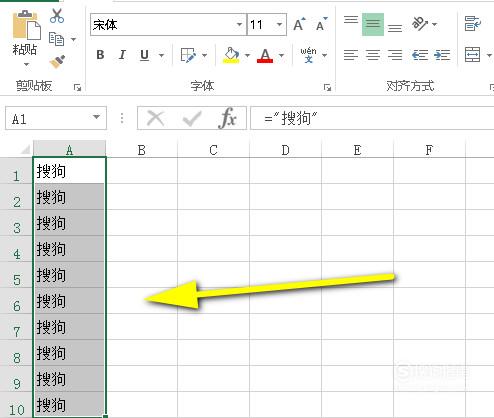Click the fill handle at selection bottom corner

tap(106, 416)
